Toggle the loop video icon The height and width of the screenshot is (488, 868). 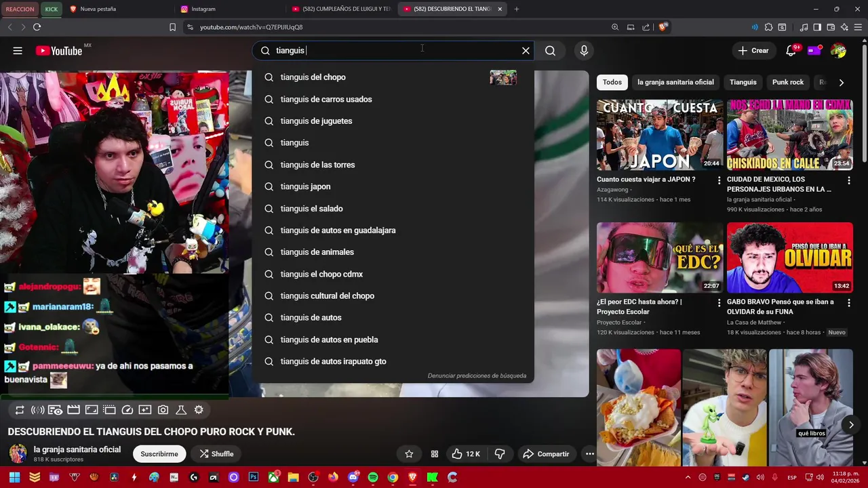(20, 410)
